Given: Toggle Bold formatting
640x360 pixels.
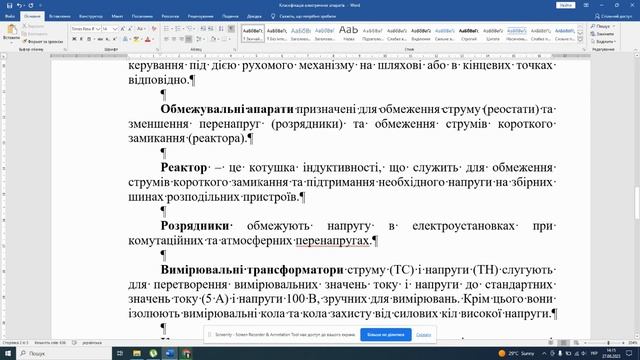Looking at the screenshot, I should click(74, 39).
